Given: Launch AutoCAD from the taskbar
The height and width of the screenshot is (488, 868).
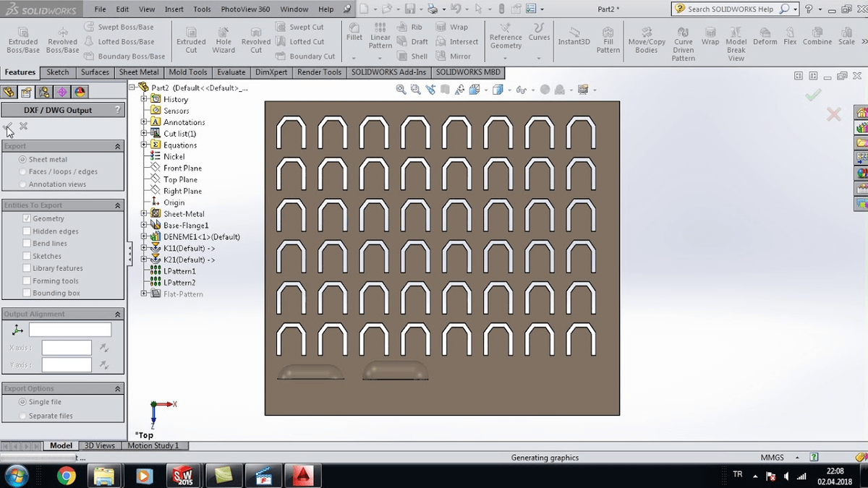Looking at the screenshot, I should click(302, 476).
